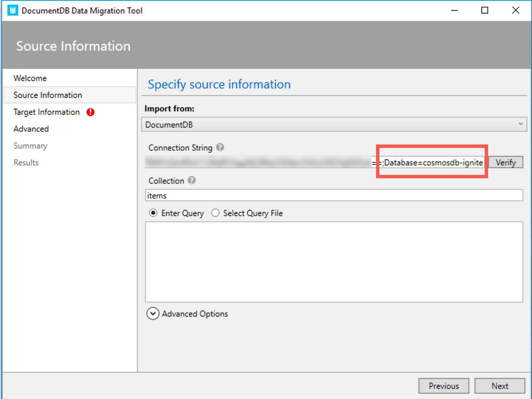
Task: Select the Summary step
Action: point(30,146)
